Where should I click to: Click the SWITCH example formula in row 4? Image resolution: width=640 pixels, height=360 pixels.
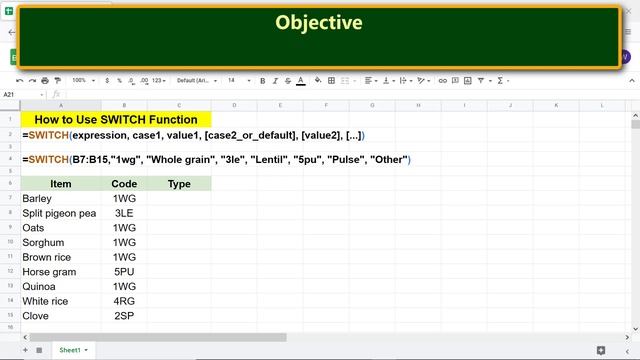[x=216, y=160]
